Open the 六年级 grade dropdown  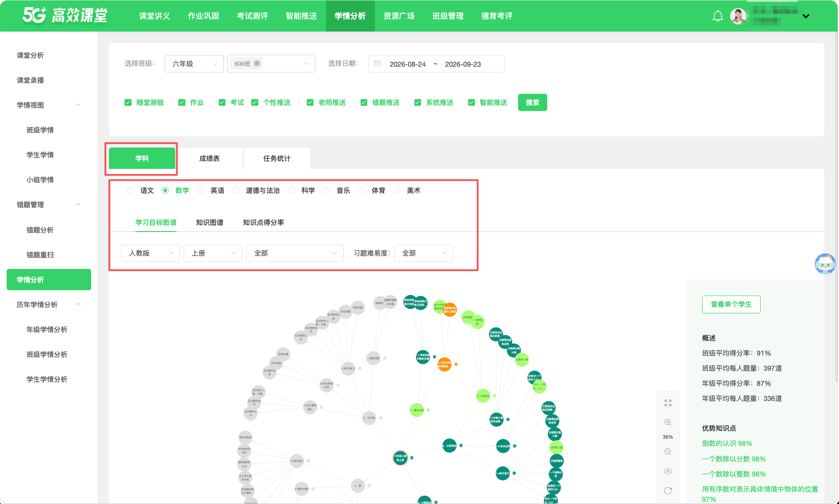point(194,64)
